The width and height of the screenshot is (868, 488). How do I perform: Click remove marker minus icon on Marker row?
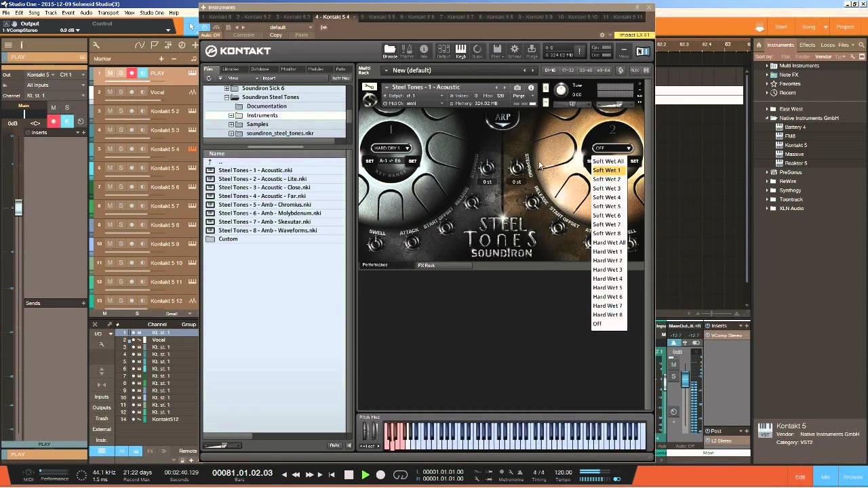[x=174, y=59]
